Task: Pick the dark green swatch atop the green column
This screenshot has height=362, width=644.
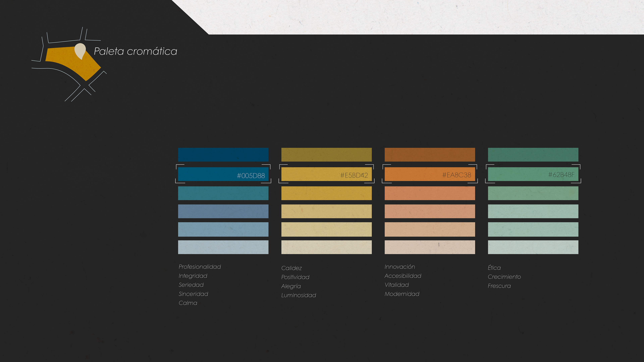Action: 533,155
